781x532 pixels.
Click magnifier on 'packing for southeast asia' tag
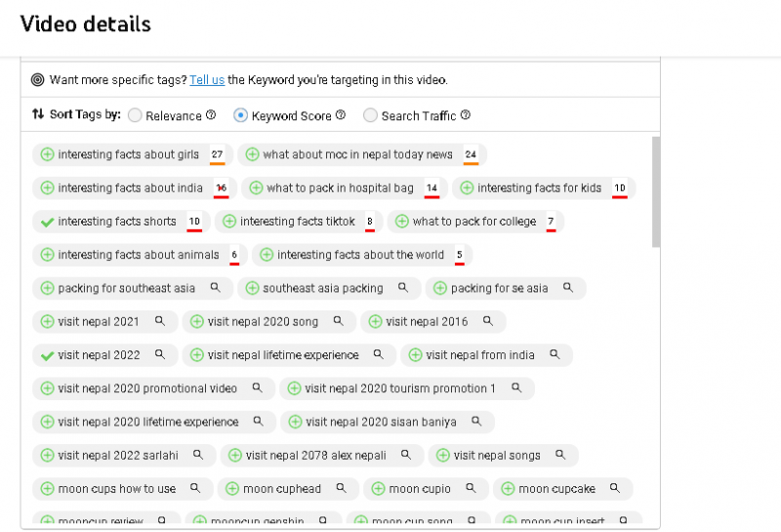click(216, 289)
